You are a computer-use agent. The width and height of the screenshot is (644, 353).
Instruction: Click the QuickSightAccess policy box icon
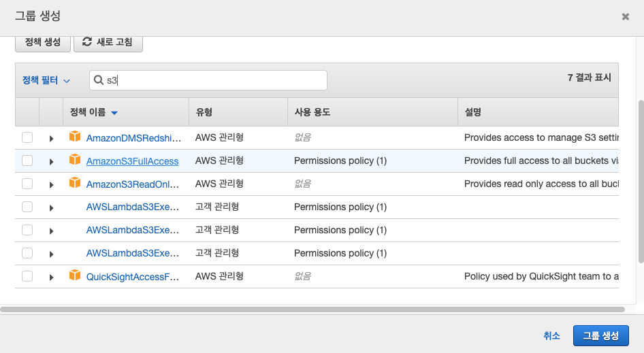point(75,275)
